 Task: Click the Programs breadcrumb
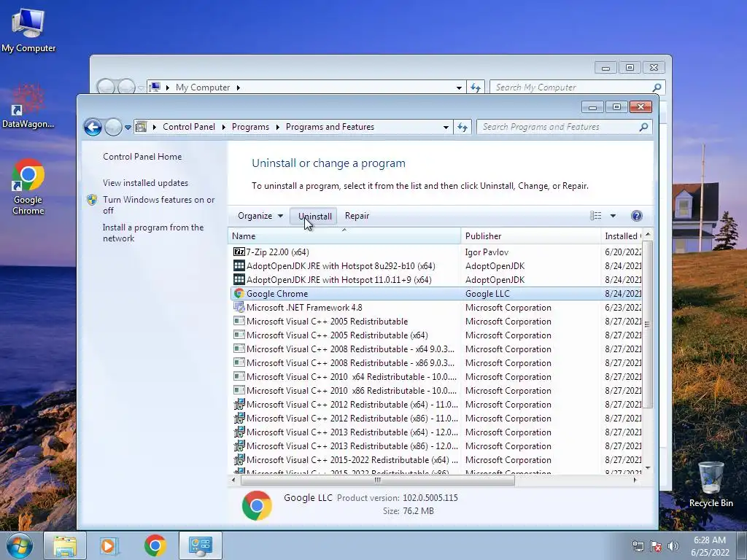coord(250,127)
